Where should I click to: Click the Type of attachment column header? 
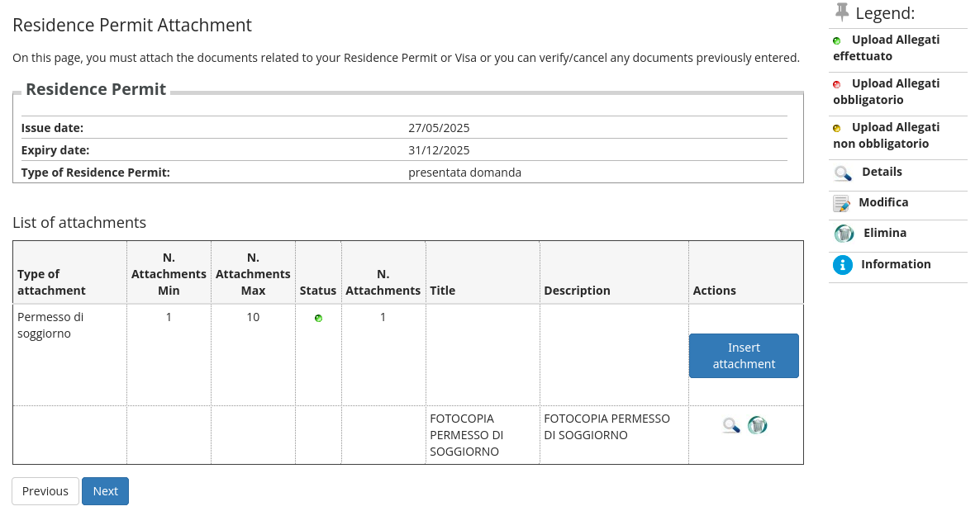[51, 282]
